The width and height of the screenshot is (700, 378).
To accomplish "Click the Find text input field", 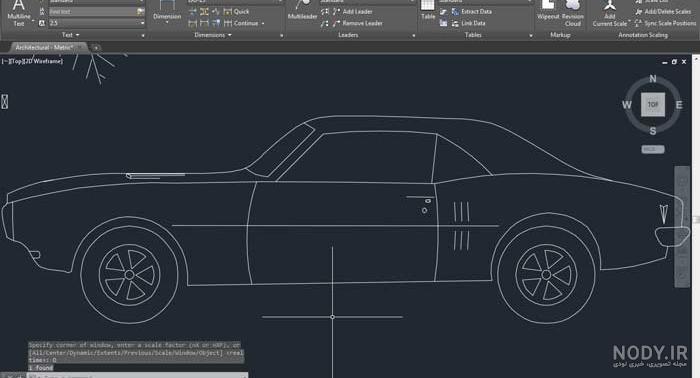I will tap(92, 12).
